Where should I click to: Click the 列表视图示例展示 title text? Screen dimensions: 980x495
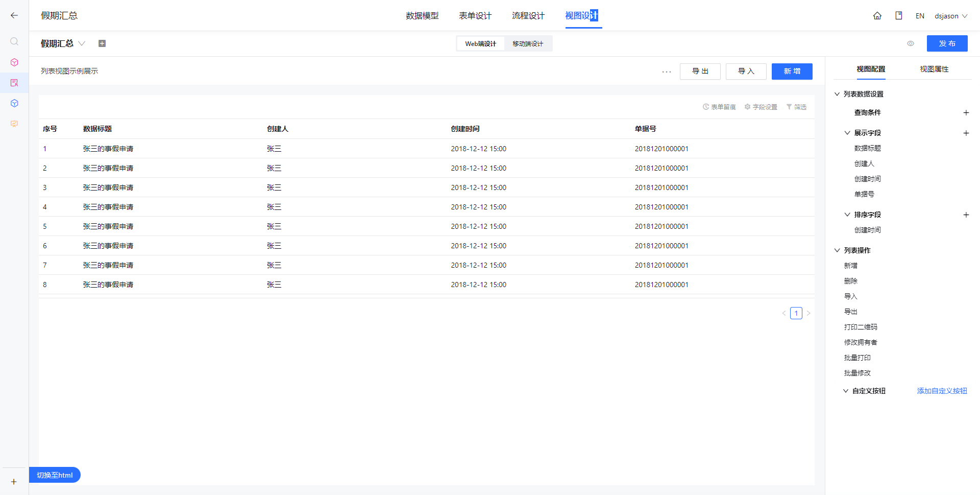click(69, 71)
